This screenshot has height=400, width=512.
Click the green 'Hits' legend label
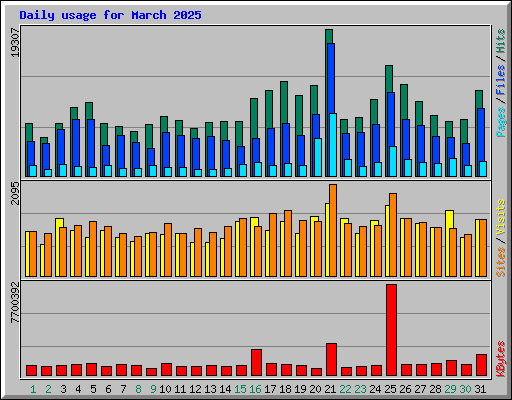pos(501,41)
